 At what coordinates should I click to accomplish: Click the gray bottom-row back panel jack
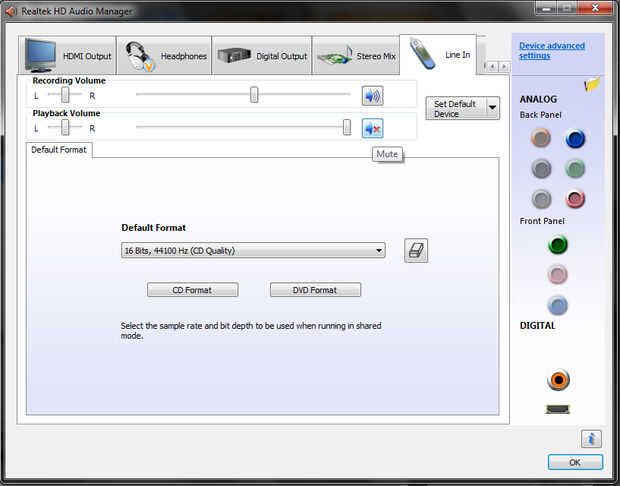(541, 199)
